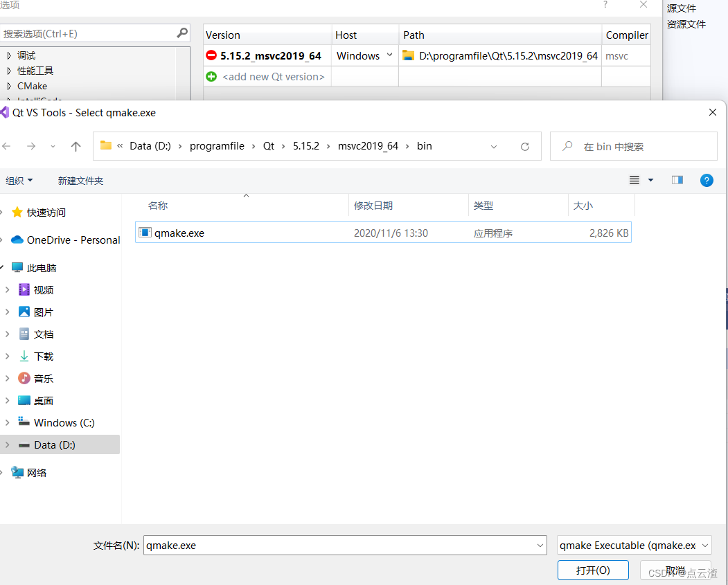
Task: Select the qmake.exe file row
Action: coord(383,233)
